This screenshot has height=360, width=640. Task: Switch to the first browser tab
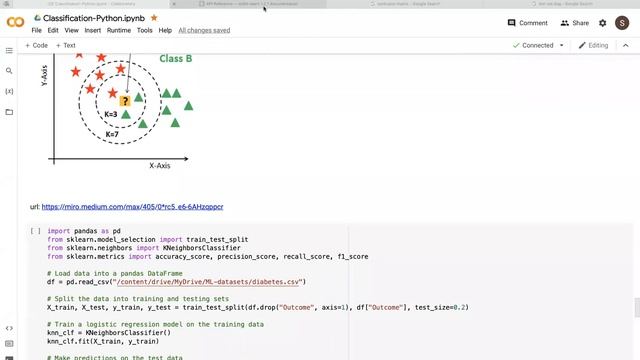[x=91, y=4]
